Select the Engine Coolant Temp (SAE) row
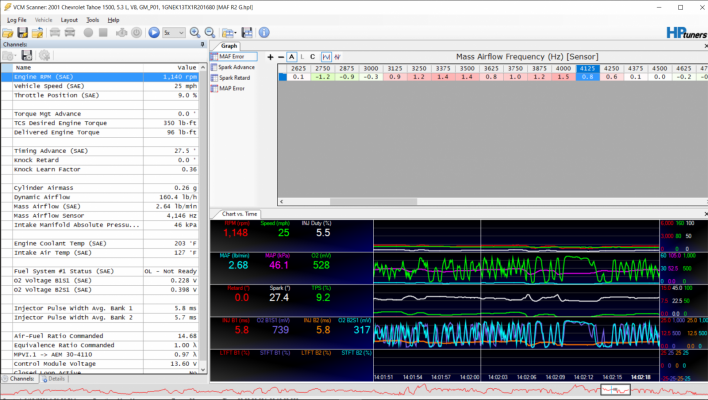The image size is (708, 400). (x=99, y=243)
